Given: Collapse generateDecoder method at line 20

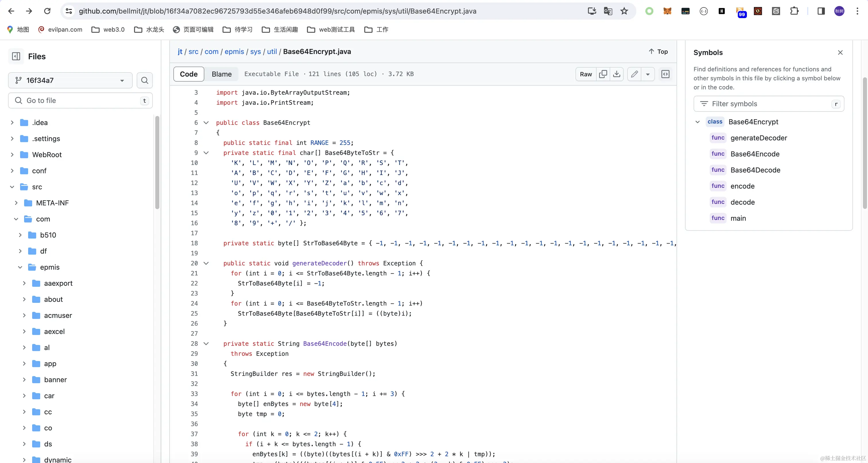Looking at the screenshot, I should [x=206, y=263].
